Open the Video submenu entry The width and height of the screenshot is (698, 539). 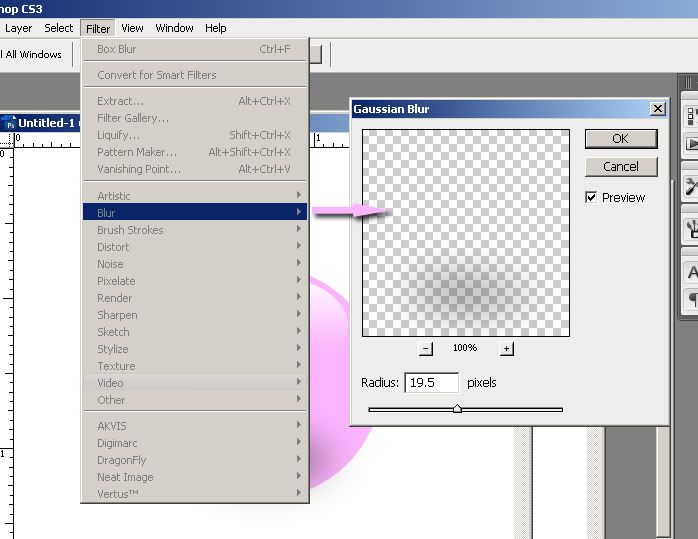195,382
